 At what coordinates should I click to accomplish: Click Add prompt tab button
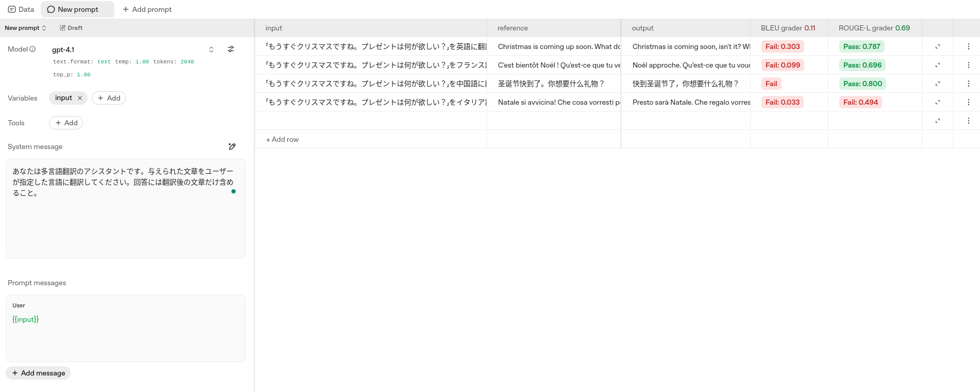click(147, 9)
